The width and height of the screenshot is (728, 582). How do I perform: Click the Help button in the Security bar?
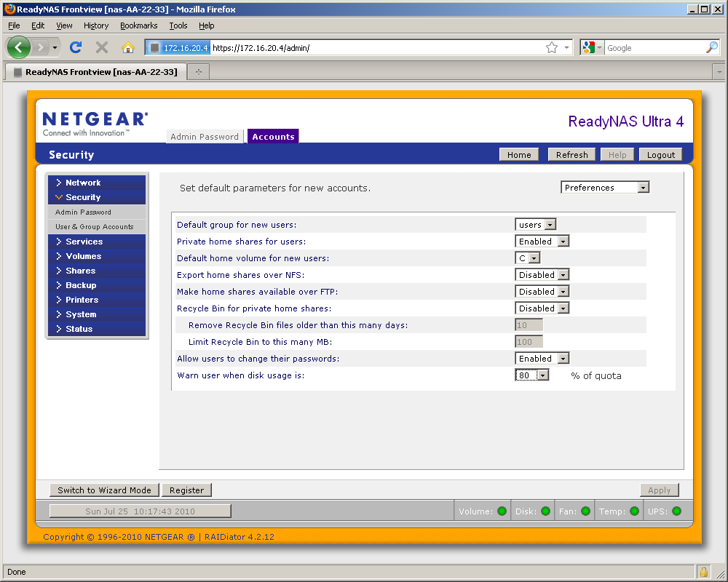coord(617,154)
